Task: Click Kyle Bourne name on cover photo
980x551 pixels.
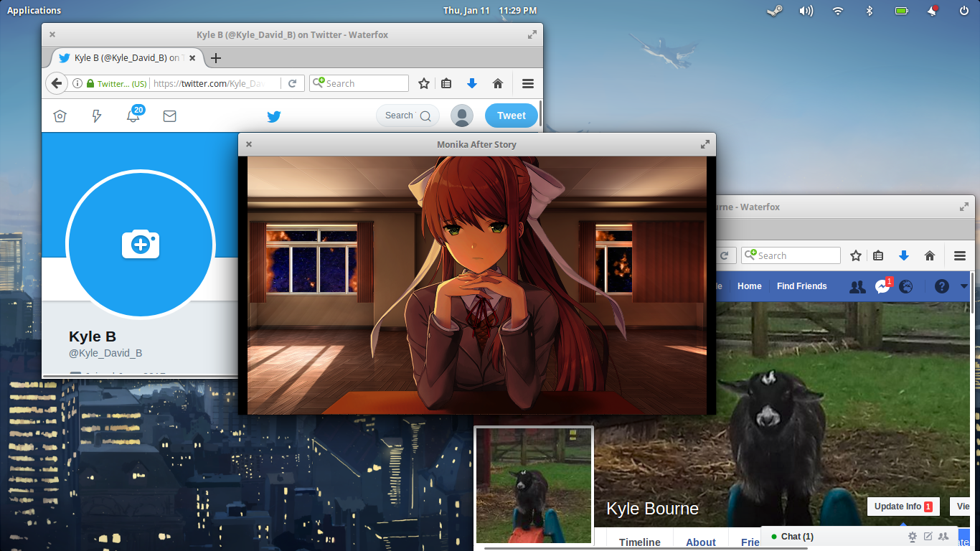Action: (x=652, y=509)
